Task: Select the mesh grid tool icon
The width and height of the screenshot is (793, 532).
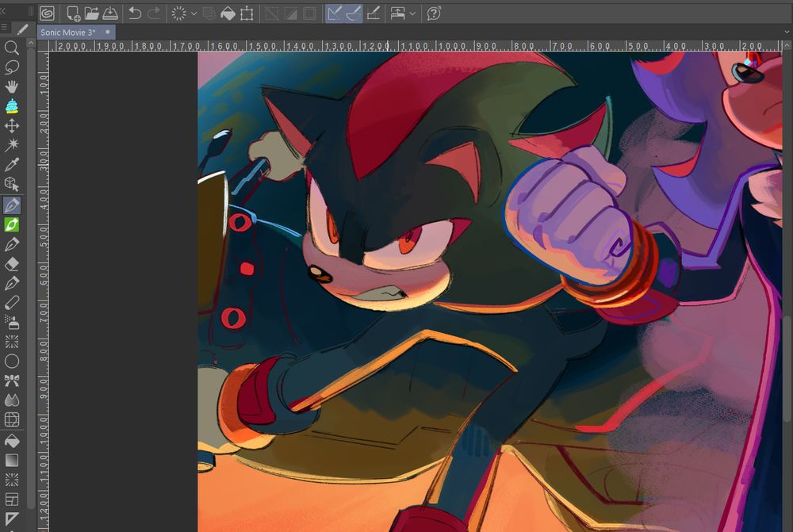Action: click(12, 419)
